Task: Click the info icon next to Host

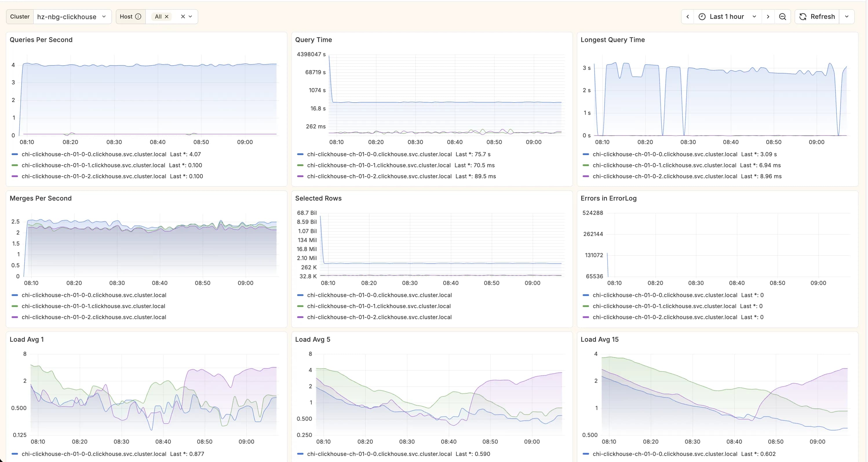Action: point(138,16)
